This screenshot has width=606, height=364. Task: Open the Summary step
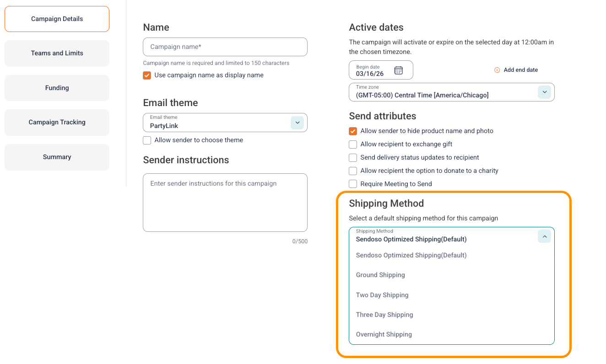[x=57, y=157]
